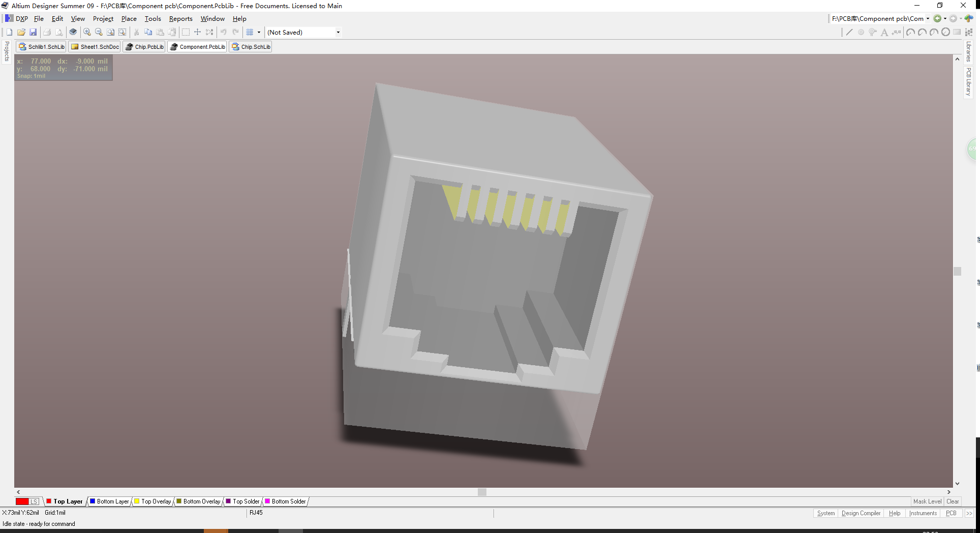
Task: Open the Place menu
Action: 129,19
